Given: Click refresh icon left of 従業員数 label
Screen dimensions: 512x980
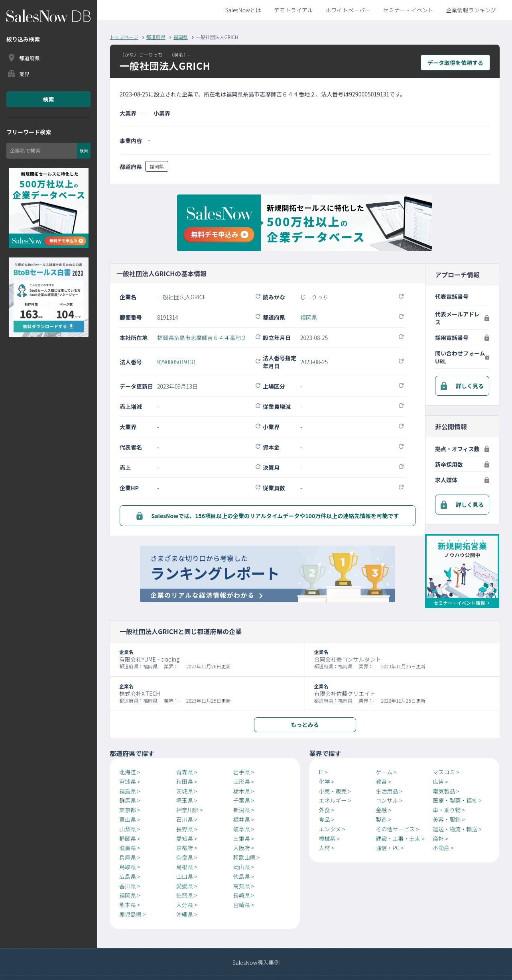Looking at the screenshot, I should [258, 487].
